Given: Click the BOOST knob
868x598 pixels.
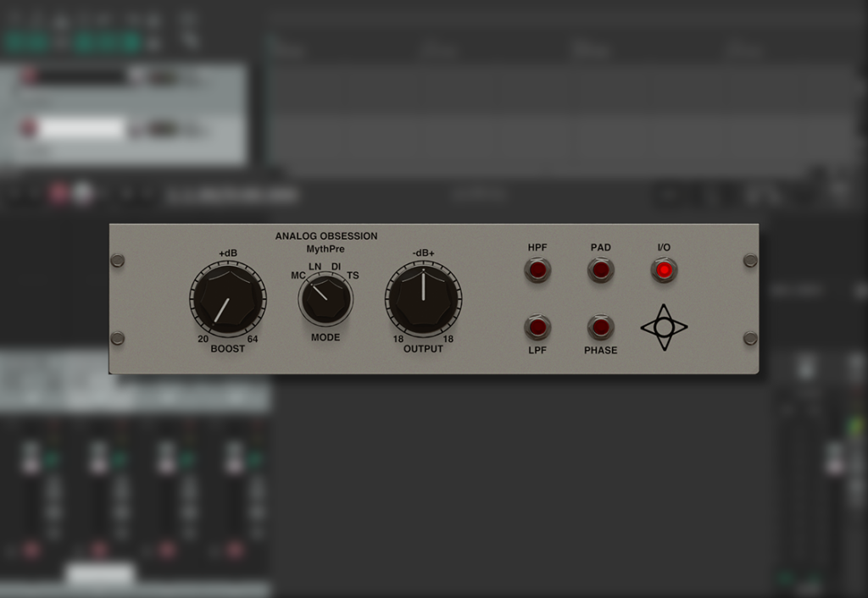Looking at the screenshot, I should coord(228,299).
